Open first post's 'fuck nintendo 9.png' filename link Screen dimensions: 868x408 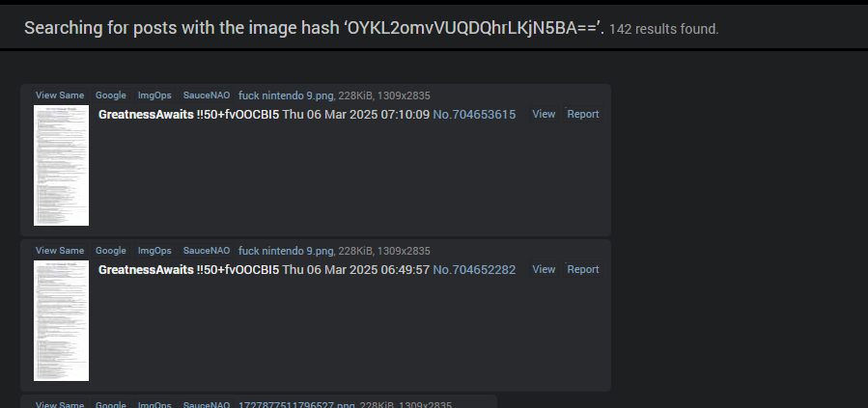point(286,95)
